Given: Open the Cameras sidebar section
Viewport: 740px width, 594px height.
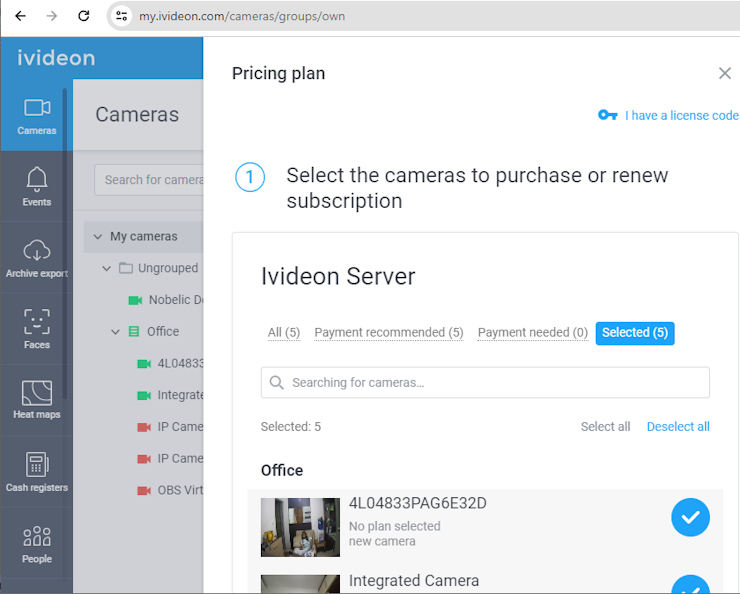Looking at the screenshot, I should 37,116.
